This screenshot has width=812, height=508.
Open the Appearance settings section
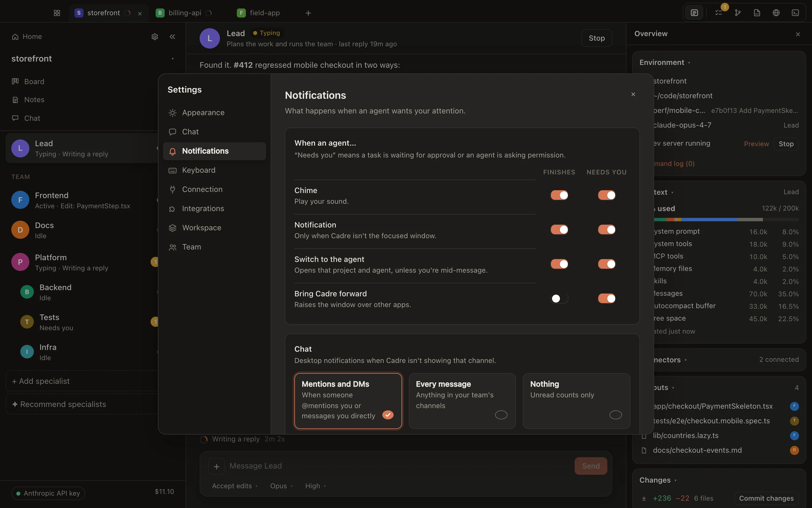tap(214, 113)
